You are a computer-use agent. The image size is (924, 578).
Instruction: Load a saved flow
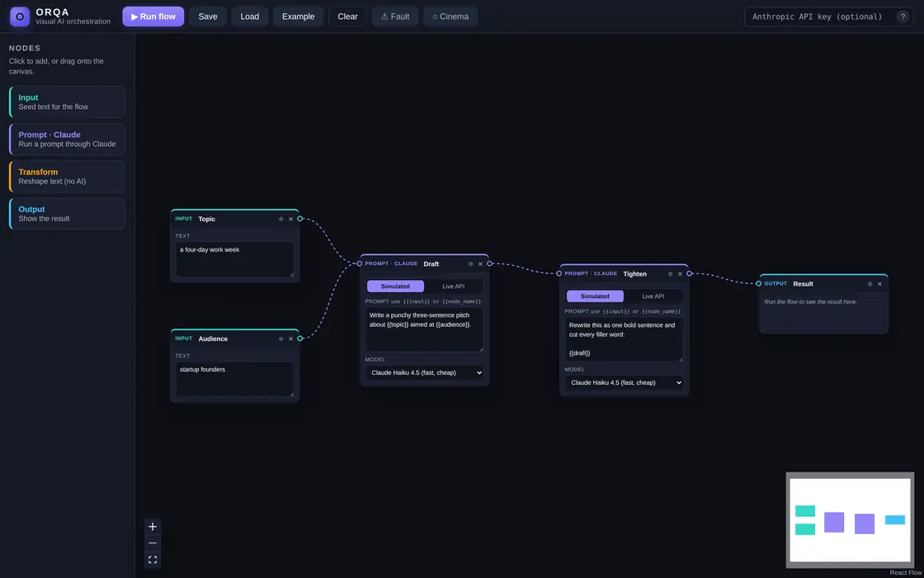coord(250,17)
